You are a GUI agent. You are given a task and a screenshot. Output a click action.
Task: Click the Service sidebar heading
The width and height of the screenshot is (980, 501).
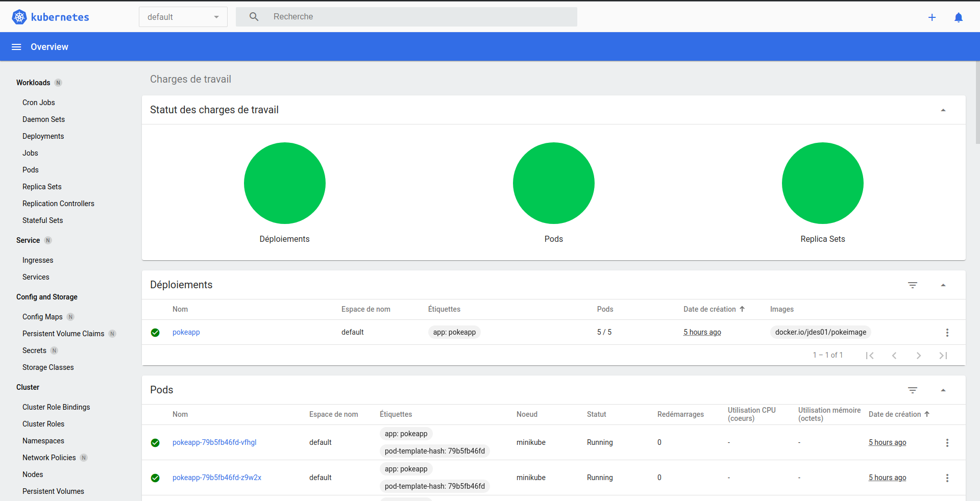[x=28, y=240]
